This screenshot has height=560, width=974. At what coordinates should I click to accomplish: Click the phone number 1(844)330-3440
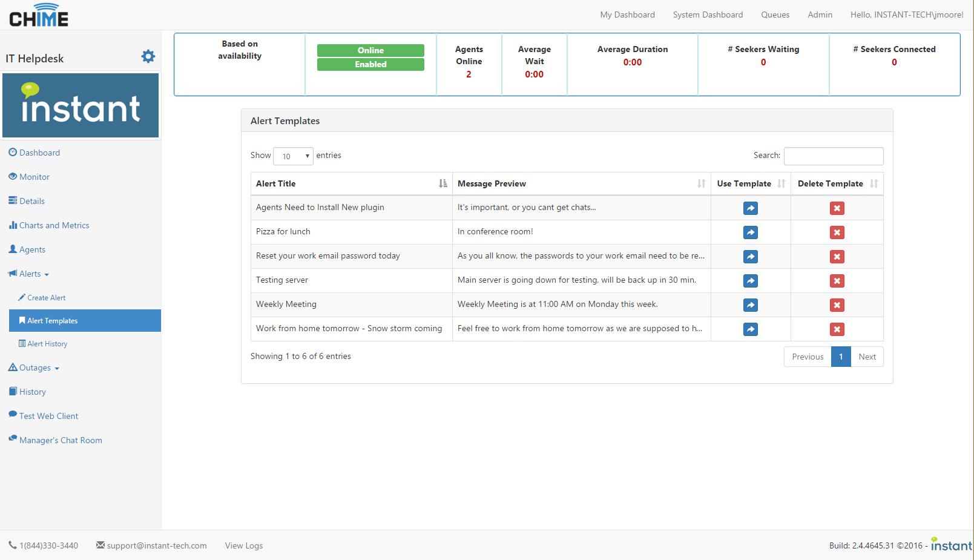coord(44,545)
